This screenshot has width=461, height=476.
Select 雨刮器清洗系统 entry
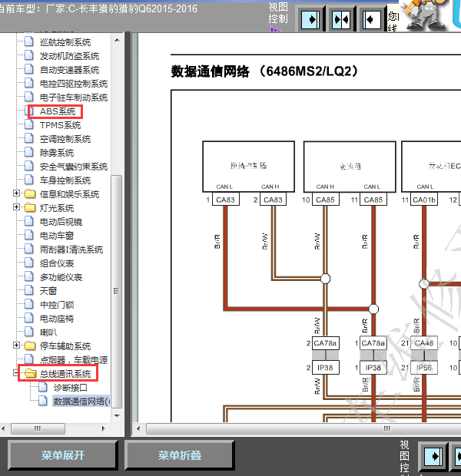click(71, 250)
